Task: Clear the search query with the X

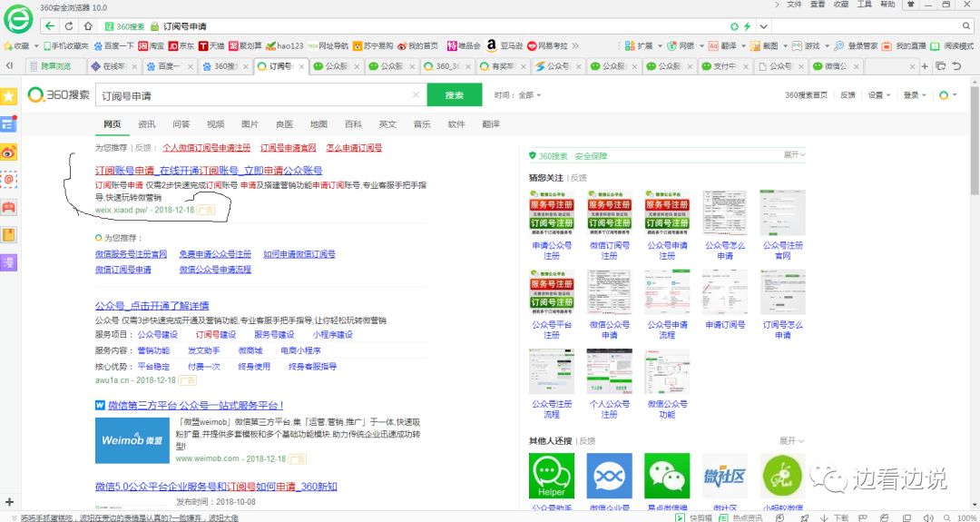Action: [x=416, y=95]
